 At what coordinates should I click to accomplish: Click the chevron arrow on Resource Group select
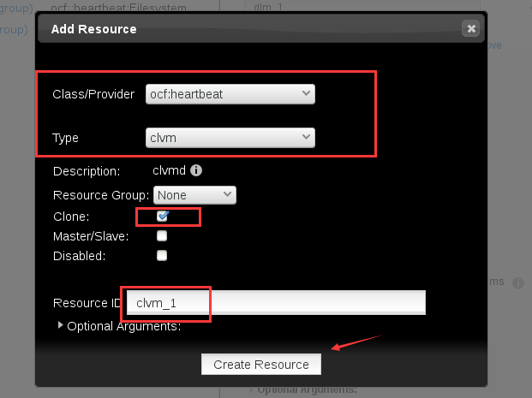click(x=227, y=194)
